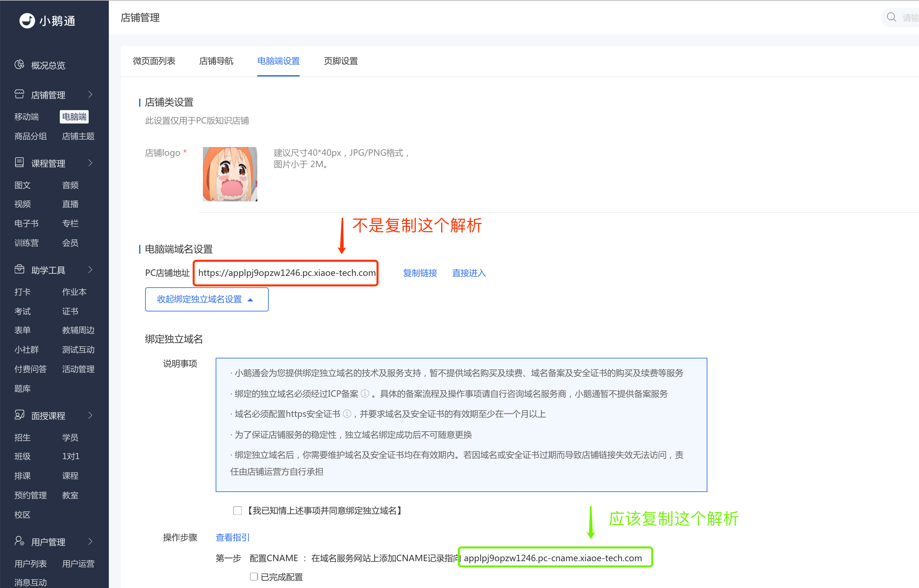This screenshot has width=919, height=588.
Task: Expand the 用户管理 chevron
Action: pos(91,541)
